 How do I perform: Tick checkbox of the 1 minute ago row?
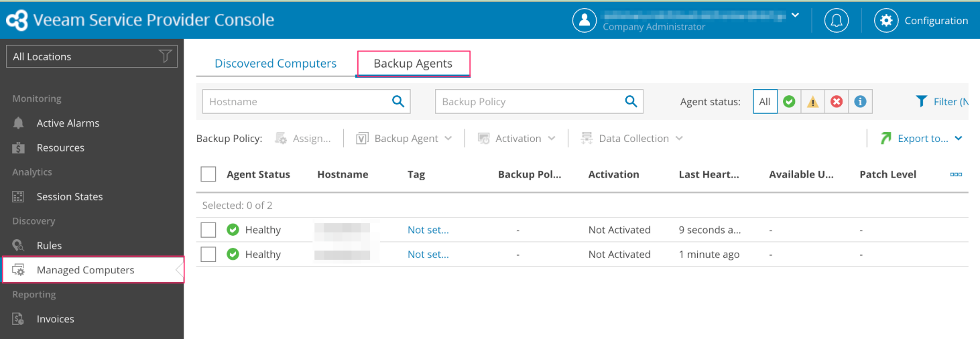click(208, 255)
